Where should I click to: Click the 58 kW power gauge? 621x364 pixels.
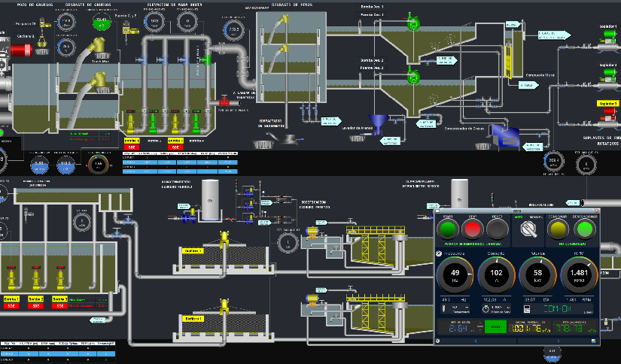pyautogui.click(x=537, y=275)
